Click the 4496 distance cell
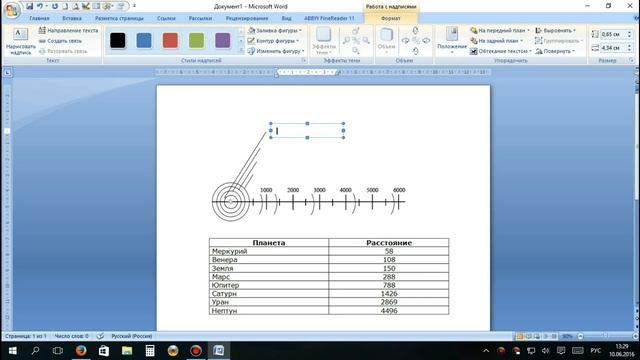Viewport: 640px width, 360px height. click(x=389, y=311)
